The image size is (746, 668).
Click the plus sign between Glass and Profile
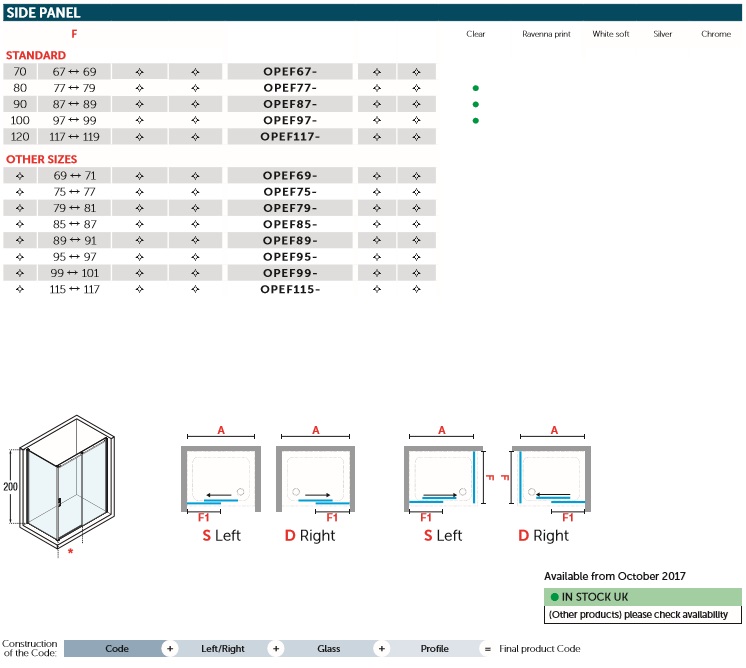pos(381,648)
